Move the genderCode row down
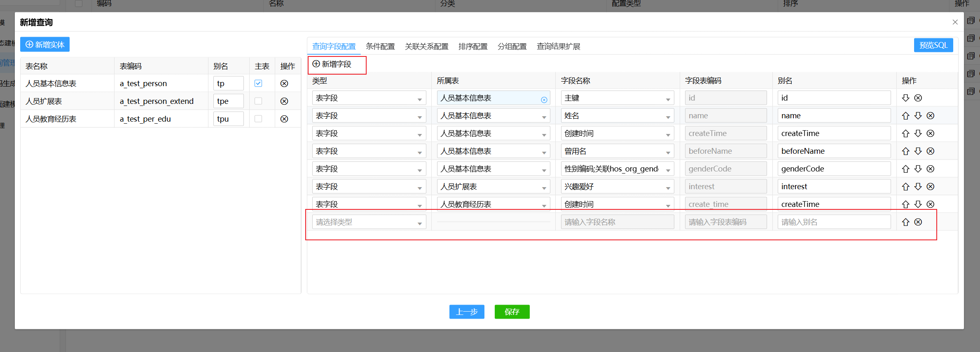The image size is (980, 352). (x=918, y=169)
